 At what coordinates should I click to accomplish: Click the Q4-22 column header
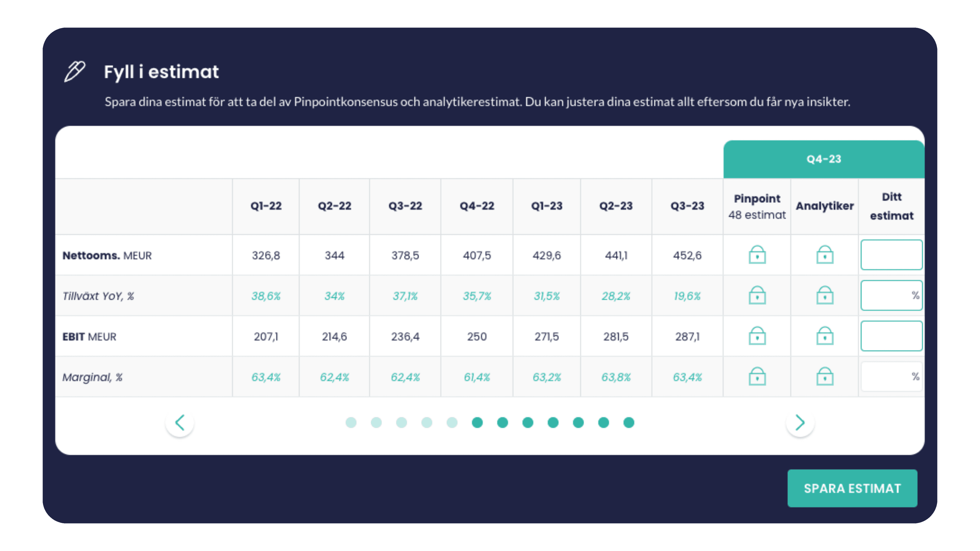[x=477, y=206]
